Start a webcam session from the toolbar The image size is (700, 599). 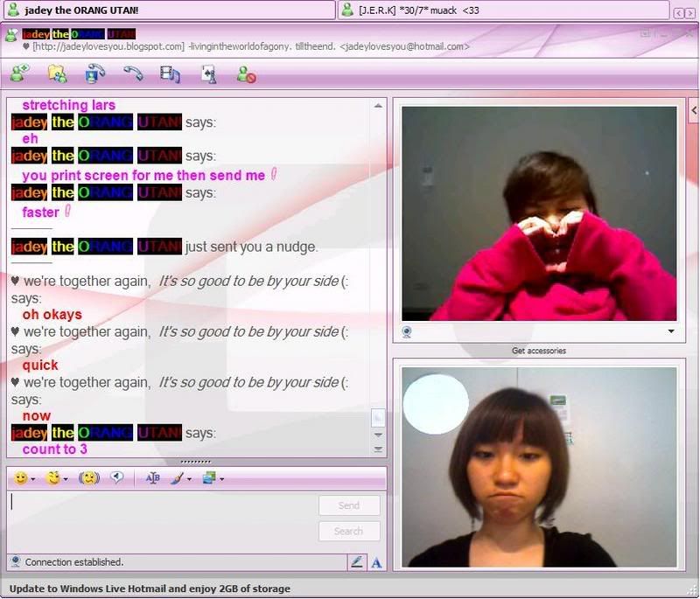pos(92,76)
